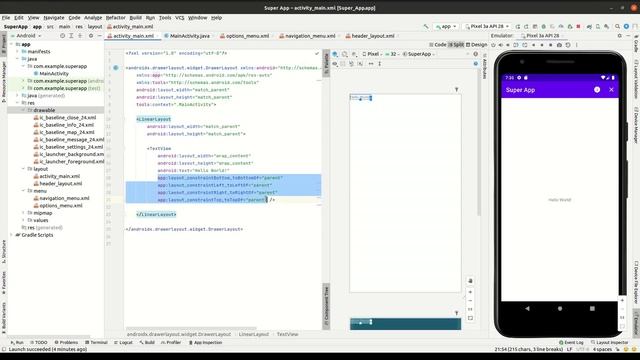Tap the Android home circle in emulator
640x360 pixels.
(560, 309)
